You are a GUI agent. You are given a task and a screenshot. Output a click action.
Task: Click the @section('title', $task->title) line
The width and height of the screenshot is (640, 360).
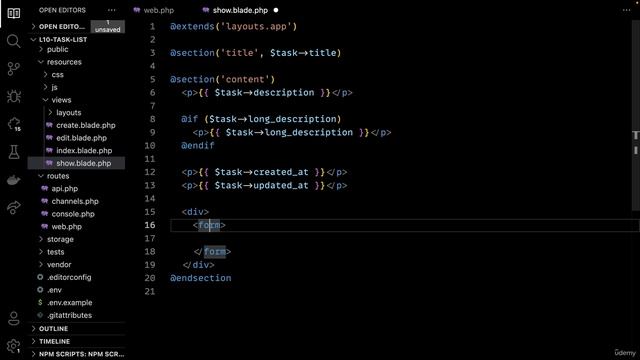(x=256, y=53)
